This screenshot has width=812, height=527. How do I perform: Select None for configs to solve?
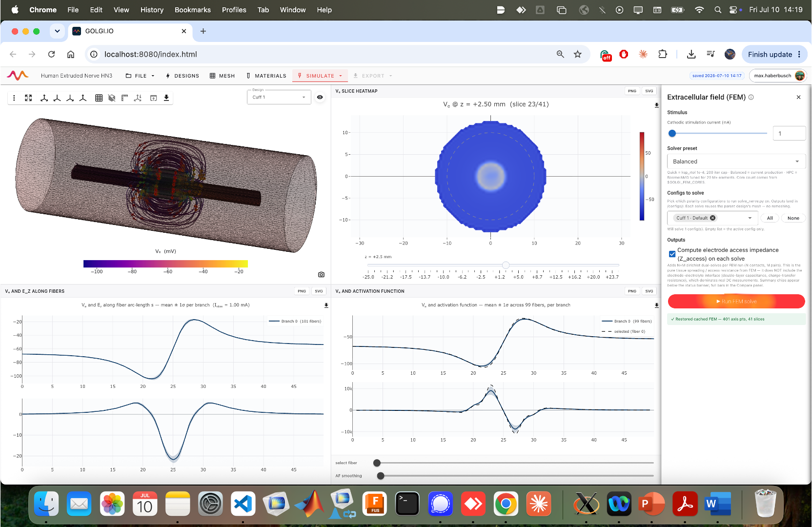coord(793,218)
